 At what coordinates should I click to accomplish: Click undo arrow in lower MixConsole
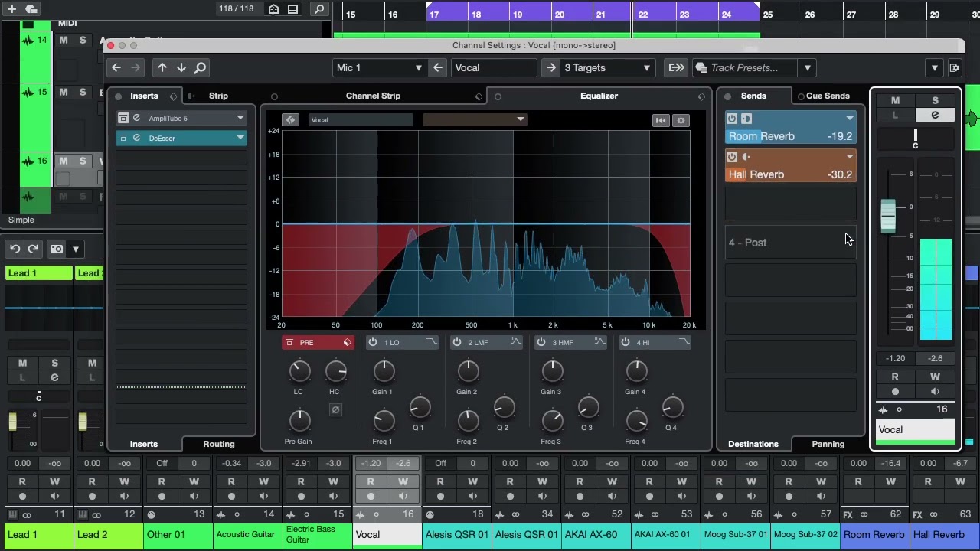(15, 249)
